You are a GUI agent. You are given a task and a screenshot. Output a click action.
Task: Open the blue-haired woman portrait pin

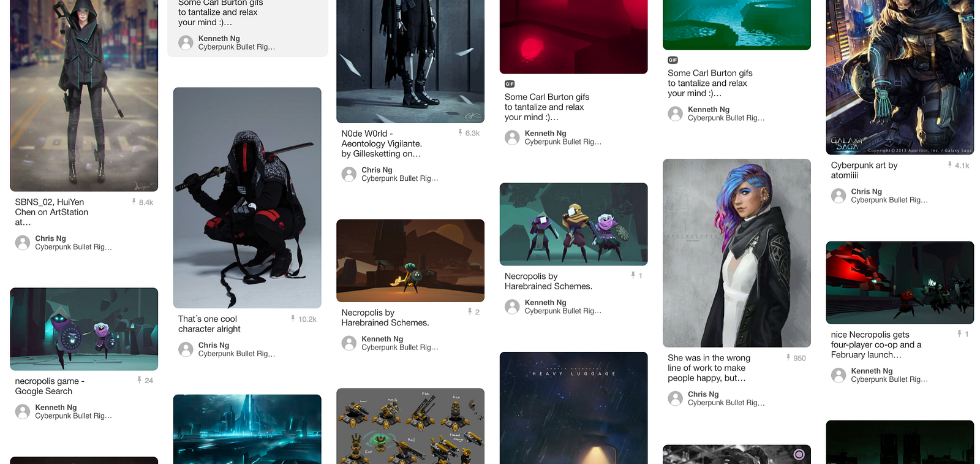(737, 253)
